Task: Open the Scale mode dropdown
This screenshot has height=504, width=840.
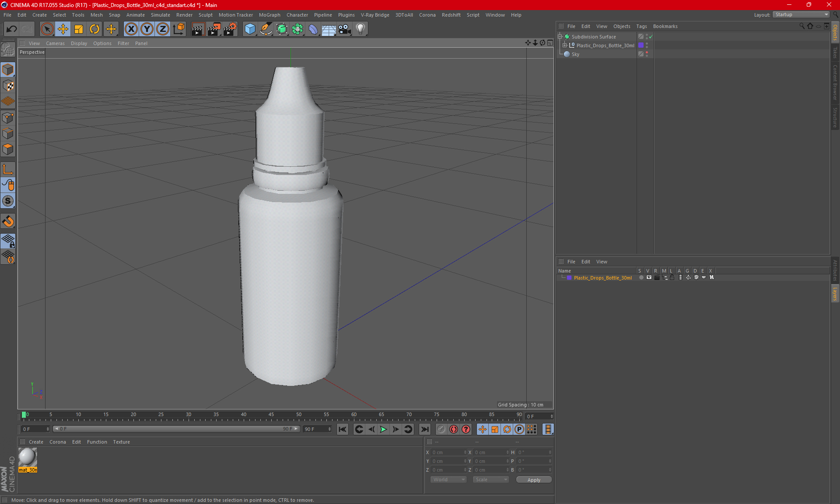Action: [491, 479]
